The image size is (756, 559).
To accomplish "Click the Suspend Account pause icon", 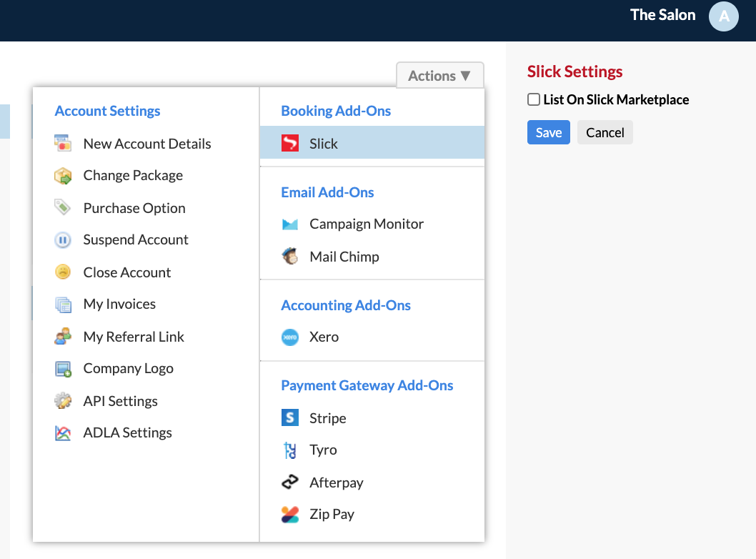I will point(63,239).
